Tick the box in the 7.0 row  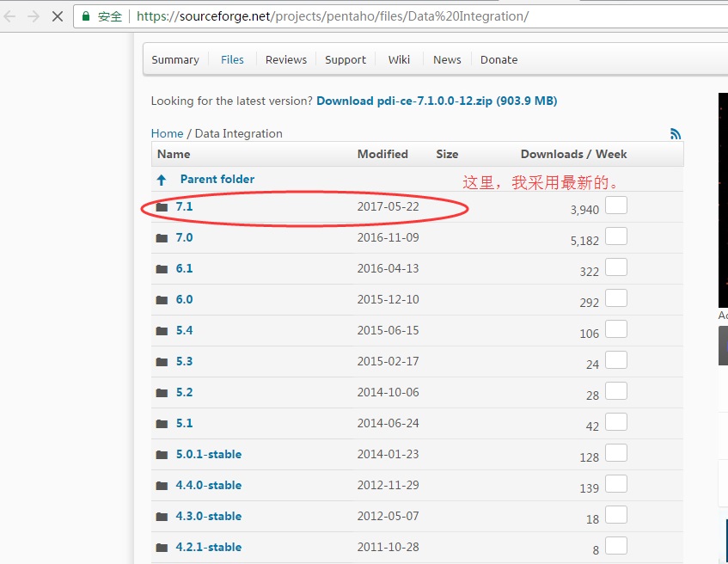click(x=616, y=236)
